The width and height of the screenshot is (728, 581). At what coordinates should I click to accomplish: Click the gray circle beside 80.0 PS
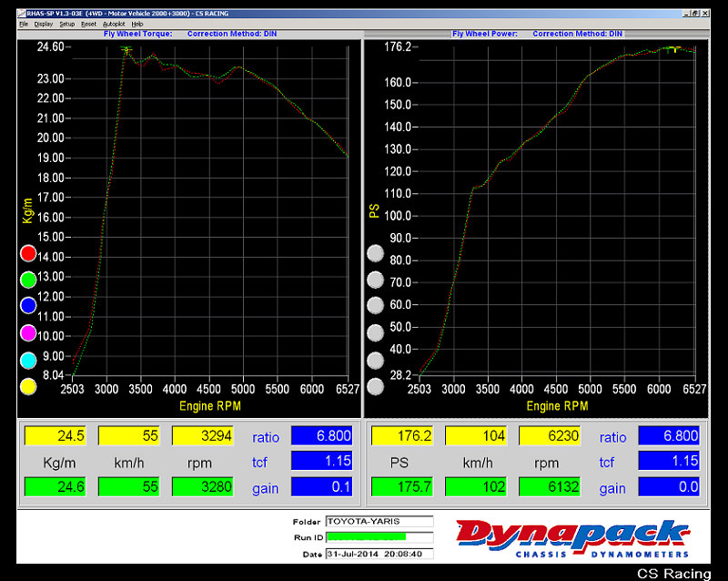point(375,253)
